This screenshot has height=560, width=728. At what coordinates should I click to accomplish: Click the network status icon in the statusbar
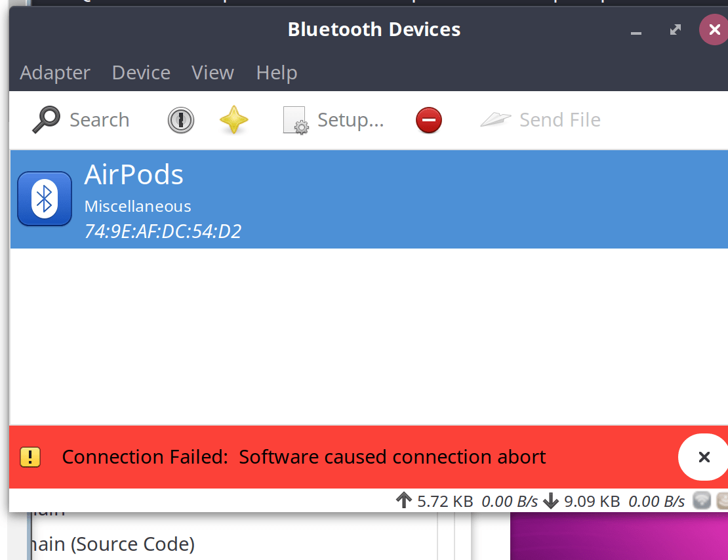tap(702, 500)
